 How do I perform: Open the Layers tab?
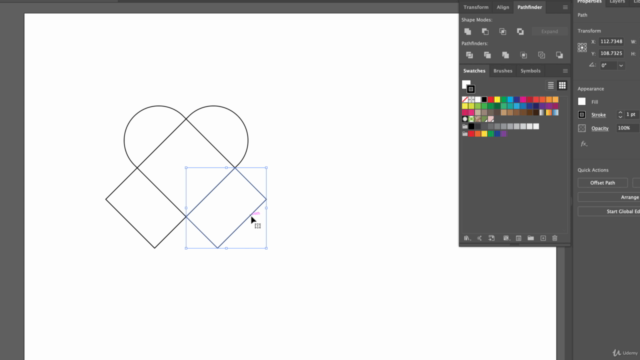(617, 2)
